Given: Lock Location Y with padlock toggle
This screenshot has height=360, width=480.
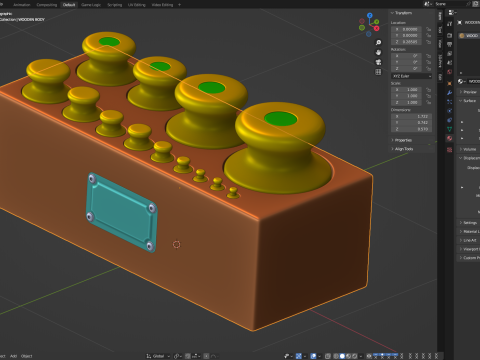Looking at the screenshot, I should [x=429, y=35].
